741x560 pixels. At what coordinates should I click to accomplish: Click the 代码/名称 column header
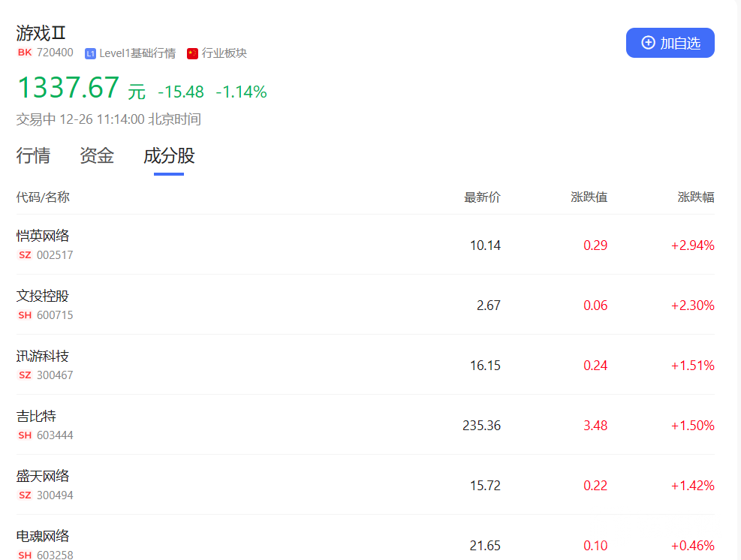[43, 197]
